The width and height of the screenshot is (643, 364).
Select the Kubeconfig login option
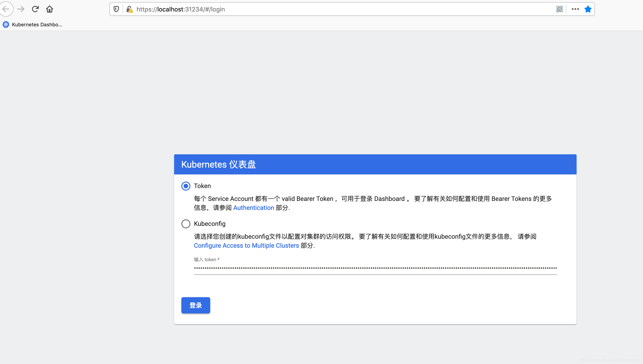pos(185,224)
